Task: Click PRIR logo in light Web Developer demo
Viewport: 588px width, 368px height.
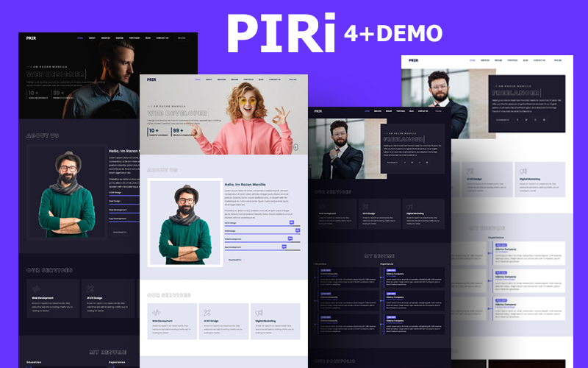Action: coord(151,79)
